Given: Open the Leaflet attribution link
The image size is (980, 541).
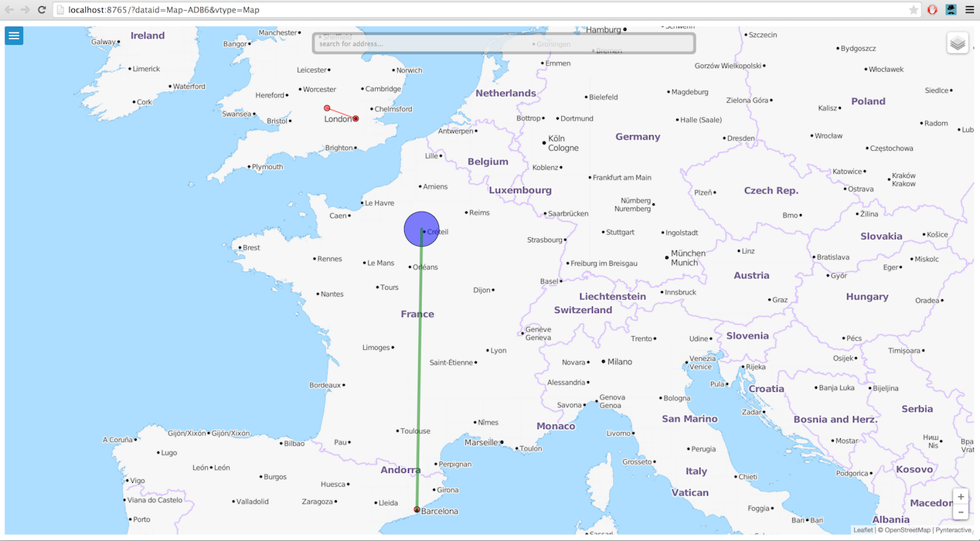Looking at the screenshot, I should [863, 529].
